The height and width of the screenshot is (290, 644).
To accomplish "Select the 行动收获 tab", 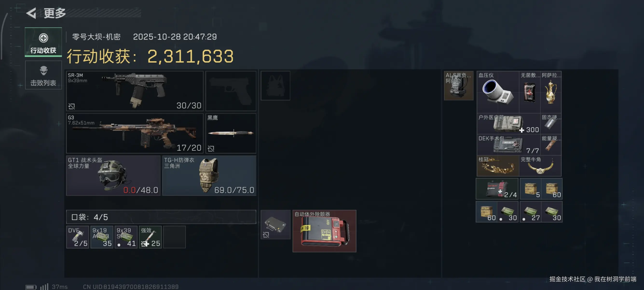I will click(x=43, y=42).
